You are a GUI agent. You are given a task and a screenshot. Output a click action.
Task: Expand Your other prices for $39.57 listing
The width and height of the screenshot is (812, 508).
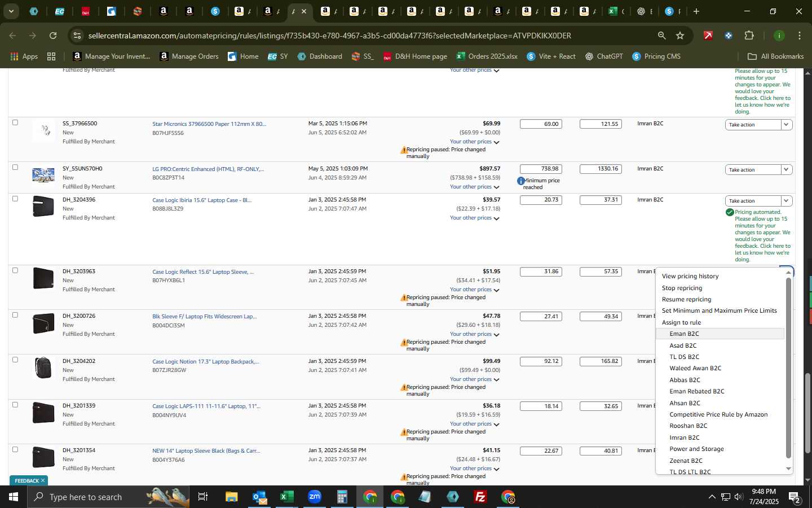click(475, 218)
